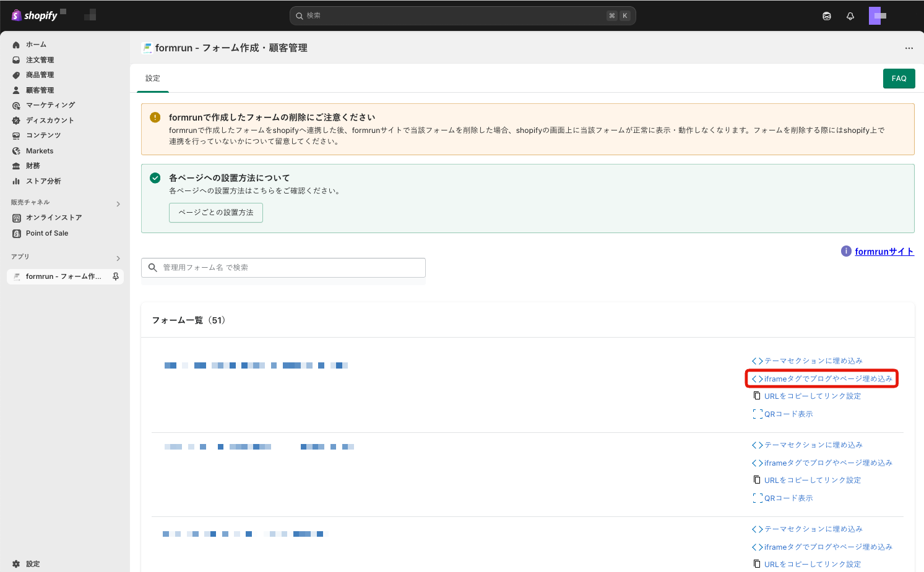Click code icon of second form's テーマセクション

point(757,445)
